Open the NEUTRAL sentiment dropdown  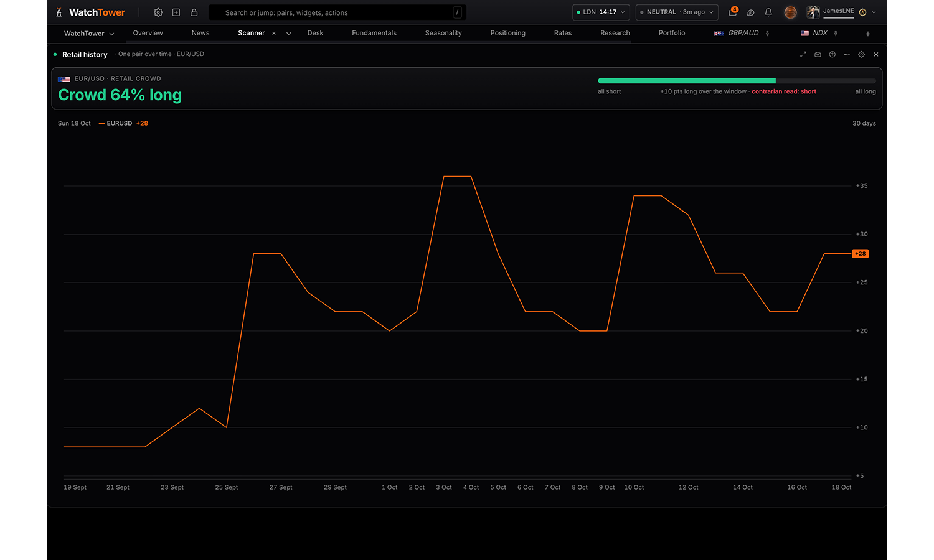pos(677,12)
